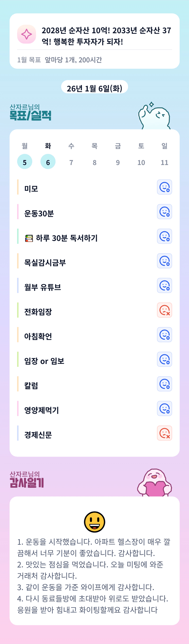Click the yellow smiley mood emoji
The image size is (189, 644).
94,522
